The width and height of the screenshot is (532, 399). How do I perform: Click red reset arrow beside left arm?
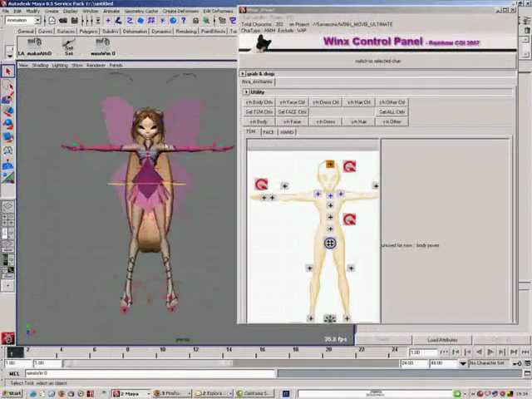(261, 185)
